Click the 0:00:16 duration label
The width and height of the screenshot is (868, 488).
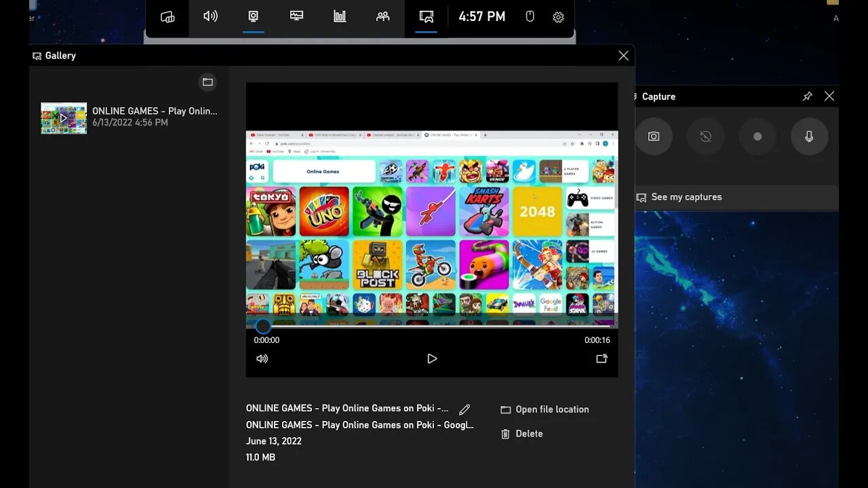point(597,340)
